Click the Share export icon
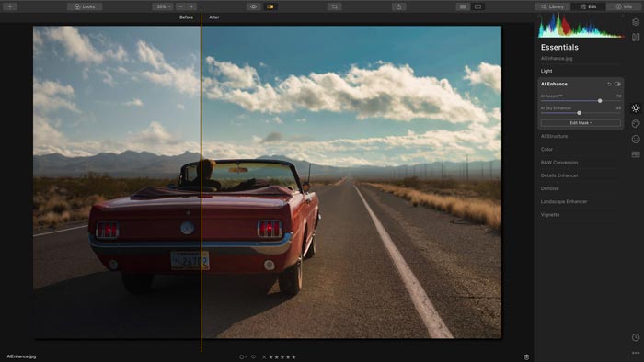Image resolution: width=644 pixels, height=362 pixels. (398, 6)
